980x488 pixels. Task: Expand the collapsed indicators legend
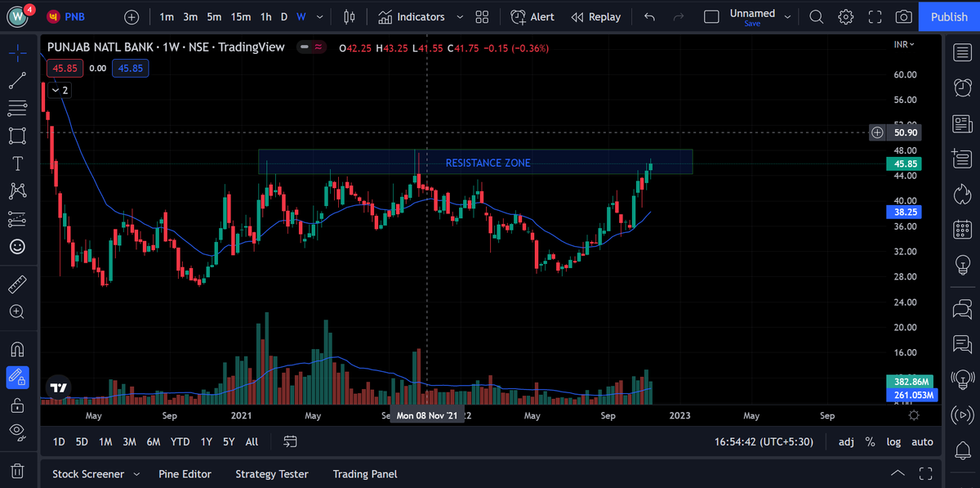(59, 90)
